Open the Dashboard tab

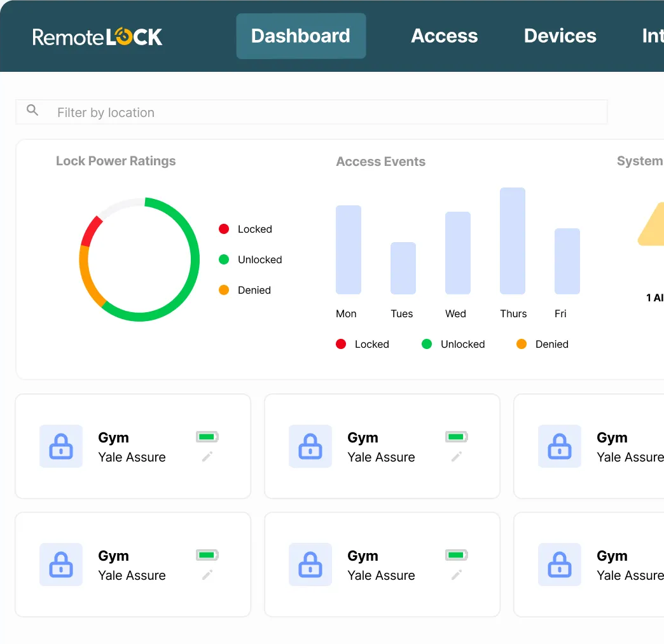click(x=301, y=36)
